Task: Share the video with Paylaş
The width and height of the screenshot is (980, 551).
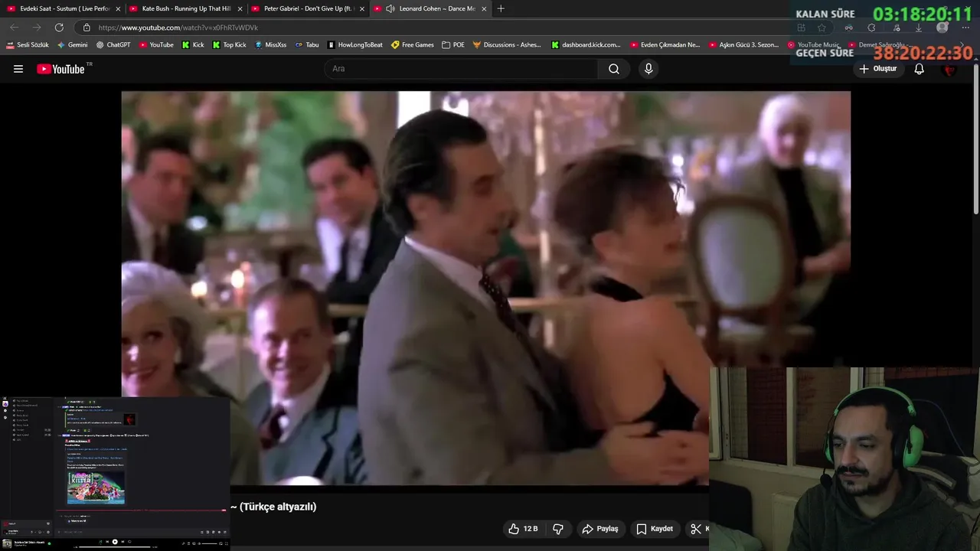Action: pos(599,529)
